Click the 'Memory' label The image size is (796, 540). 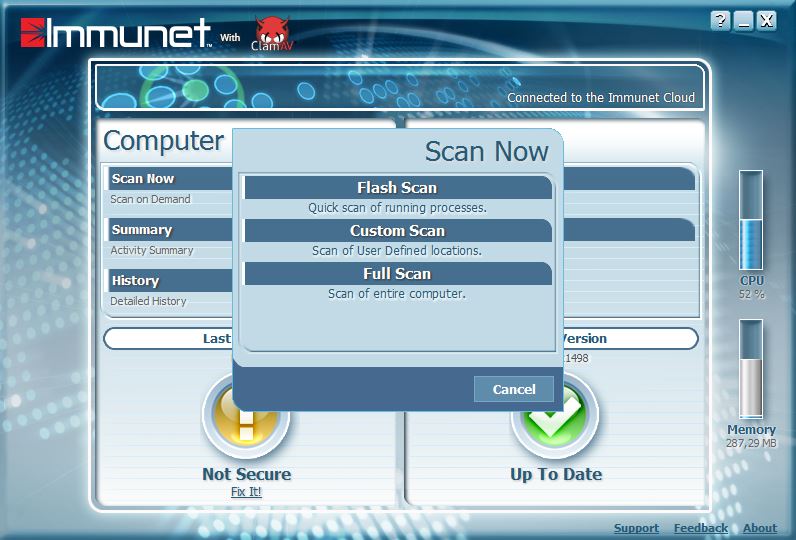[751, 430]
